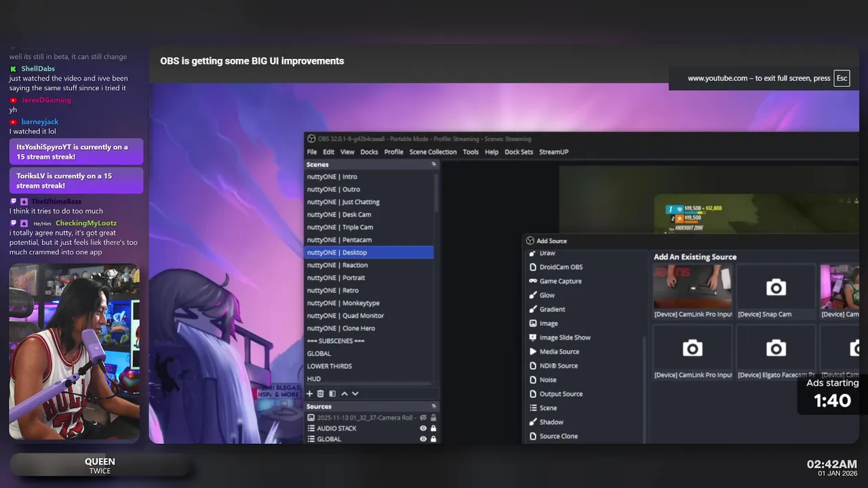This screenshot has height=488, width=868.
Task: Open the View menu in OBS
Action: (347, 152)
